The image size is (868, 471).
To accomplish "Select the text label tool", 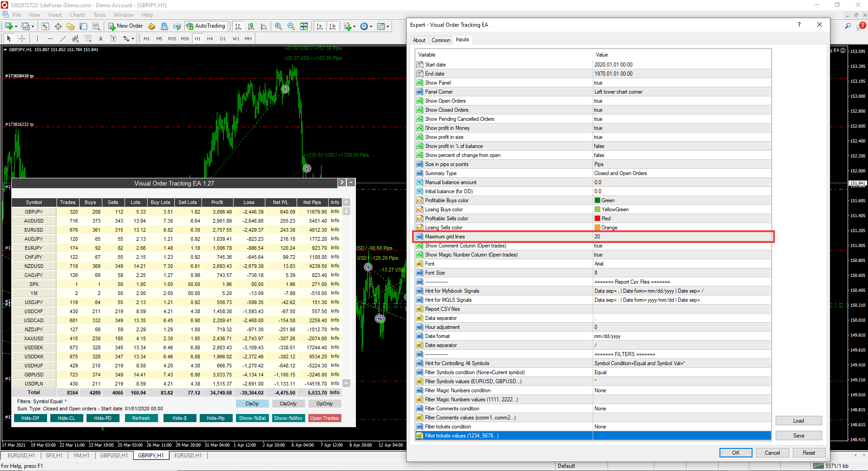I will (113, 38).
